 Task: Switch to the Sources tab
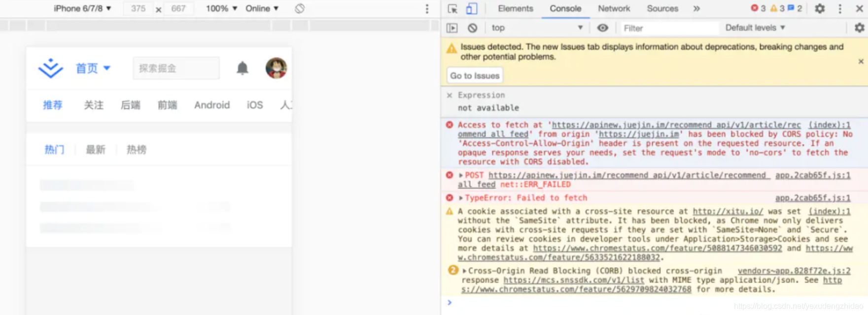662,8
